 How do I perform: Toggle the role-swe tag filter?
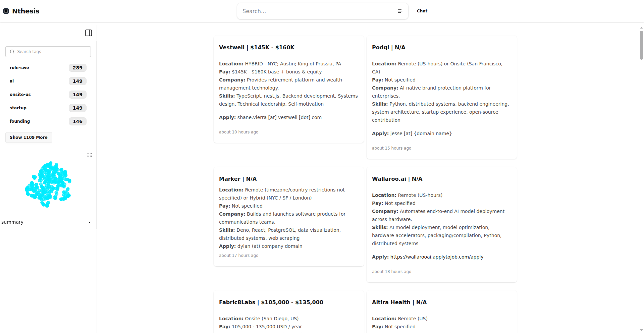(19, 68)
